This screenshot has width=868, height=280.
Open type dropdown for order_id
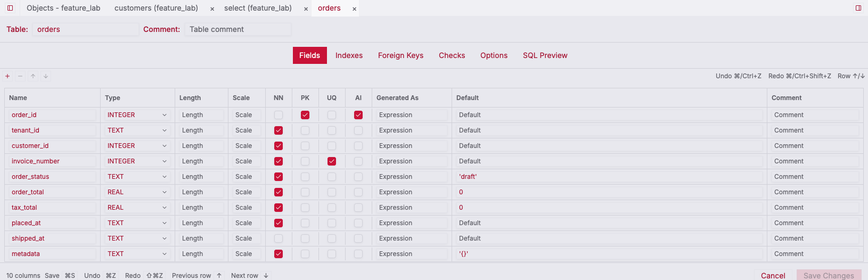(x=137, y=115)
